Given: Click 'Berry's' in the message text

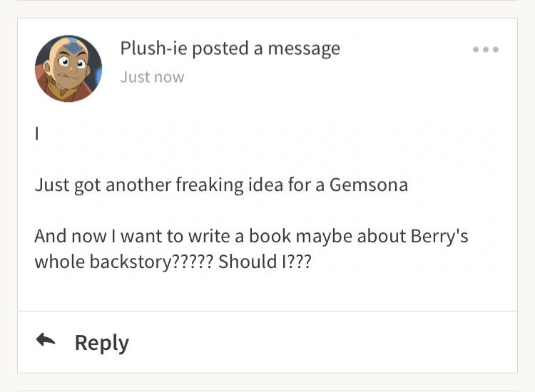Looking at the screenshot, I should point(439,236).
